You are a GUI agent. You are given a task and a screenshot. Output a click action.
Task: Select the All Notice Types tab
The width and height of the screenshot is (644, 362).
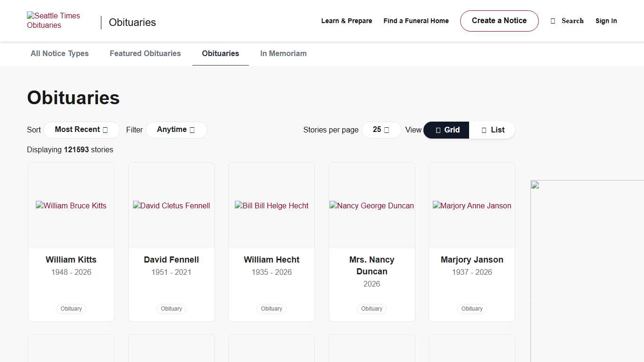[x=59, y=54]
